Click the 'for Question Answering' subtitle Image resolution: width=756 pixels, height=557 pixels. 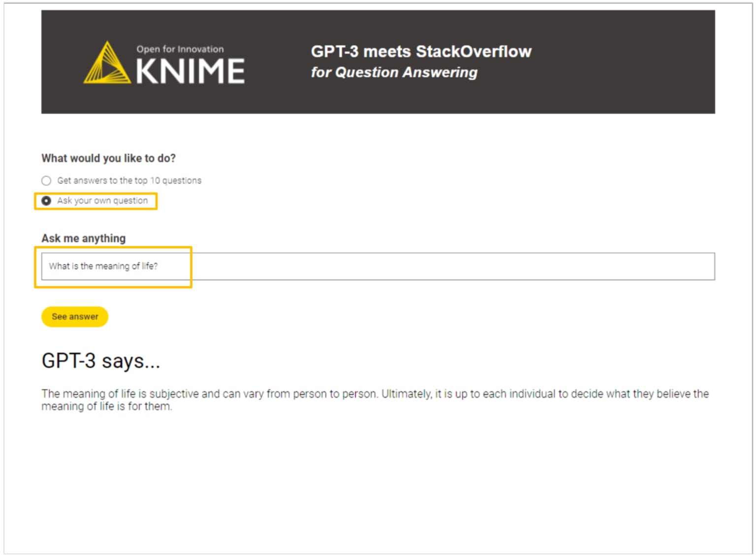pyautogui.click(x=394, y=72)
